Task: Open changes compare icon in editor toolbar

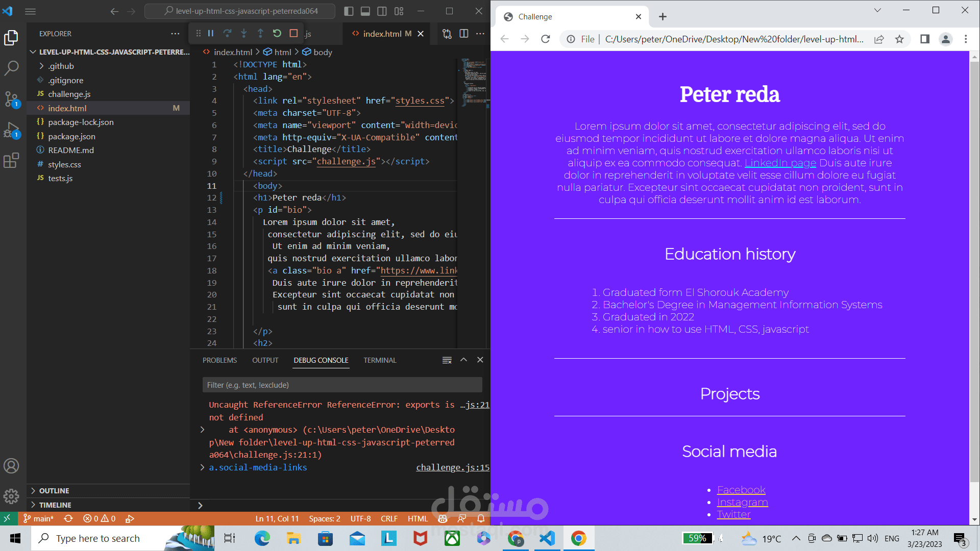Action: 447,34
